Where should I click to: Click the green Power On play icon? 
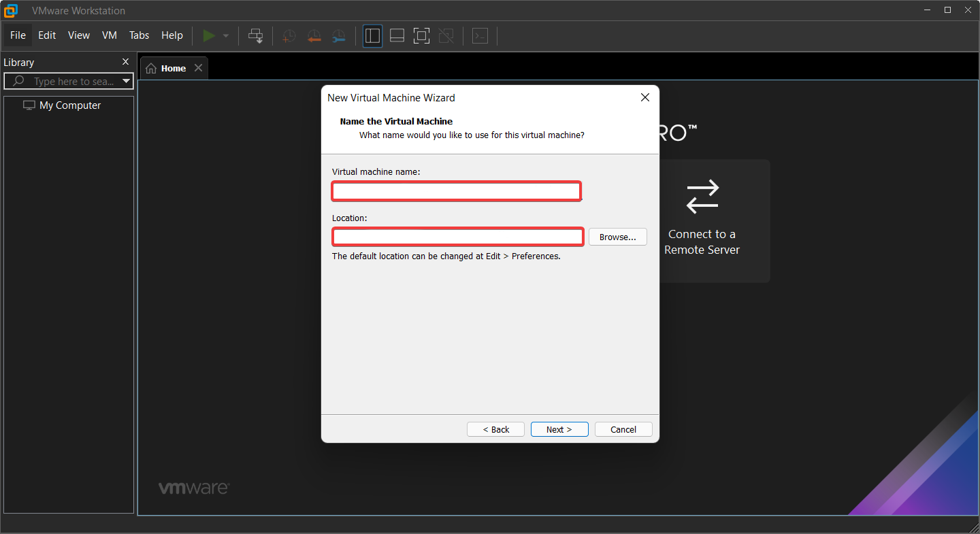point(209,35)
